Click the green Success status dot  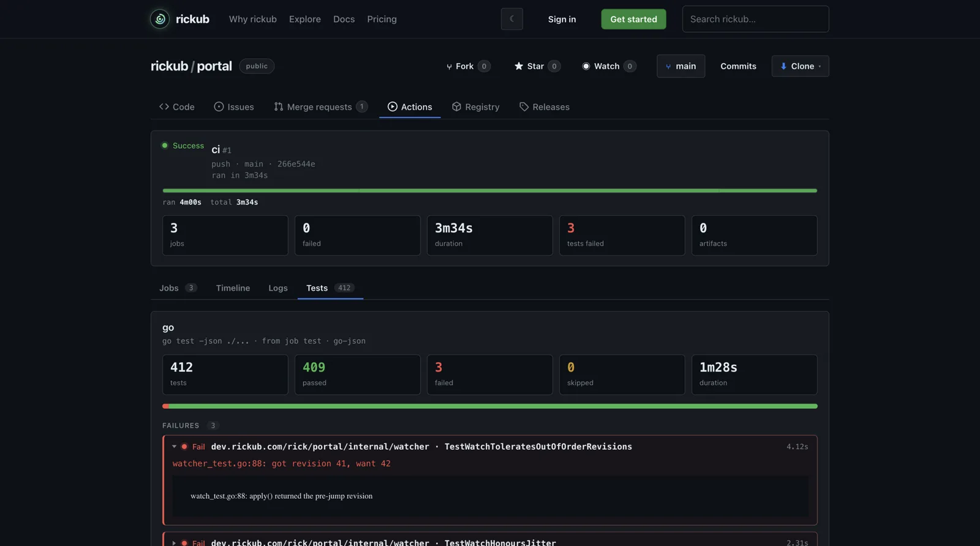[x=165, y=146]
